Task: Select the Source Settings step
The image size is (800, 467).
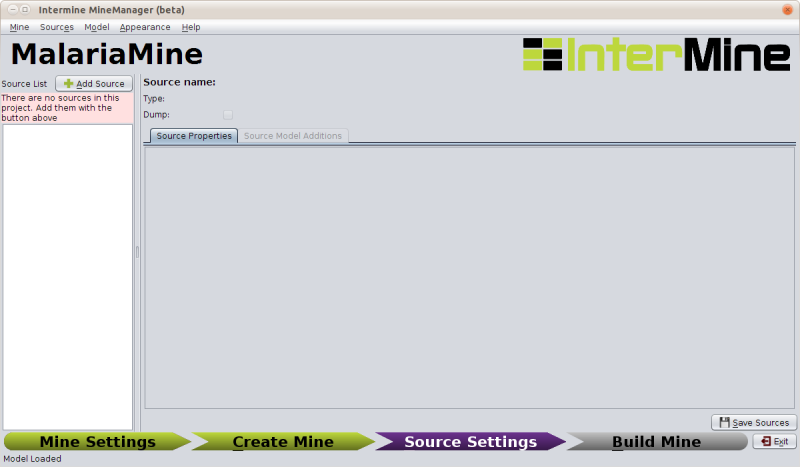Action: [x=470, y=441]
